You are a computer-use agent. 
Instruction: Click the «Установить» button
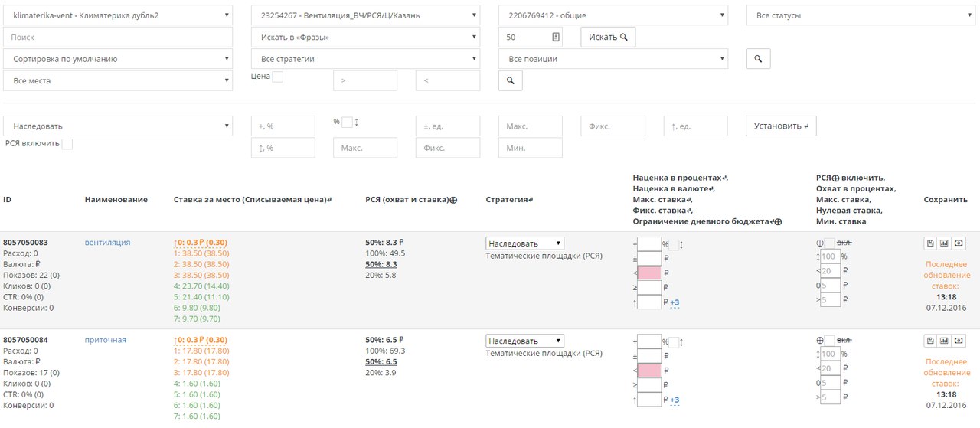click(x=781, y=126)
